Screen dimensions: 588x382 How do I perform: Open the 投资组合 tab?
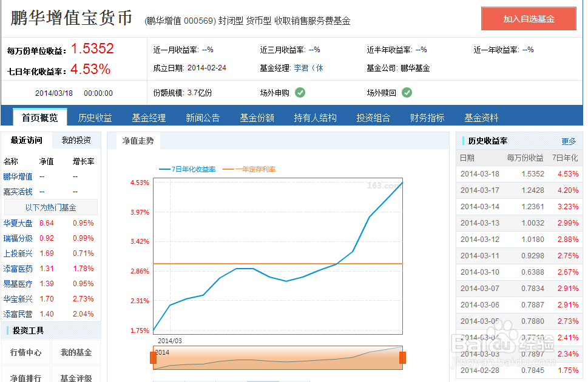(x=373, y=118)
